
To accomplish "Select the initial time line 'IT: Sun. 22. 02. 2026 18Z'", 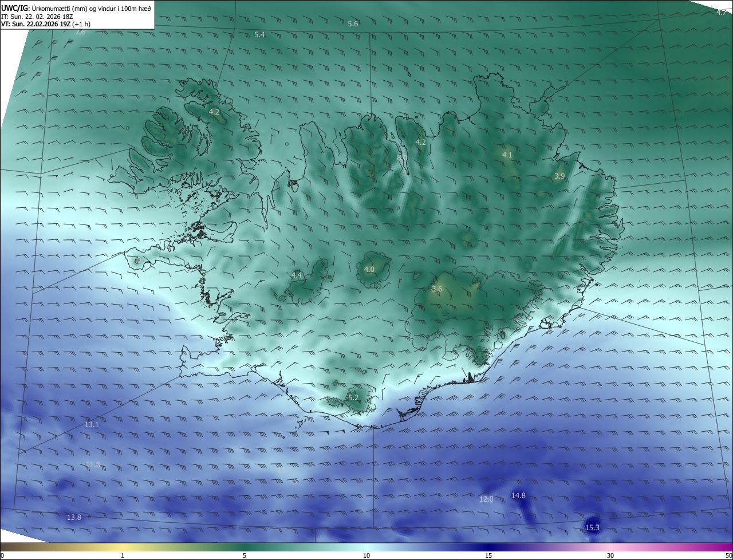I will [38, 16].
